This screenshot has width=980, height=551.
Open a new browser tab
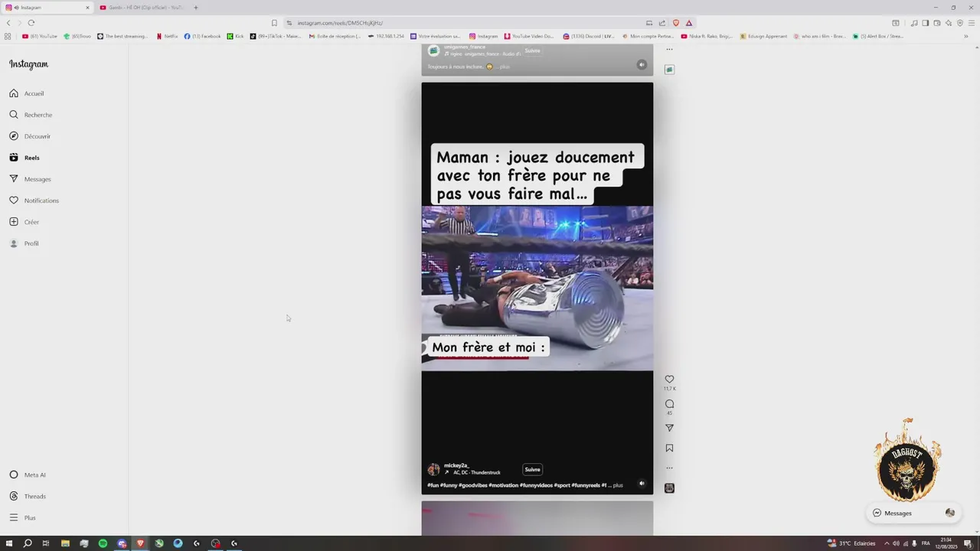click(x=196, y=8)
